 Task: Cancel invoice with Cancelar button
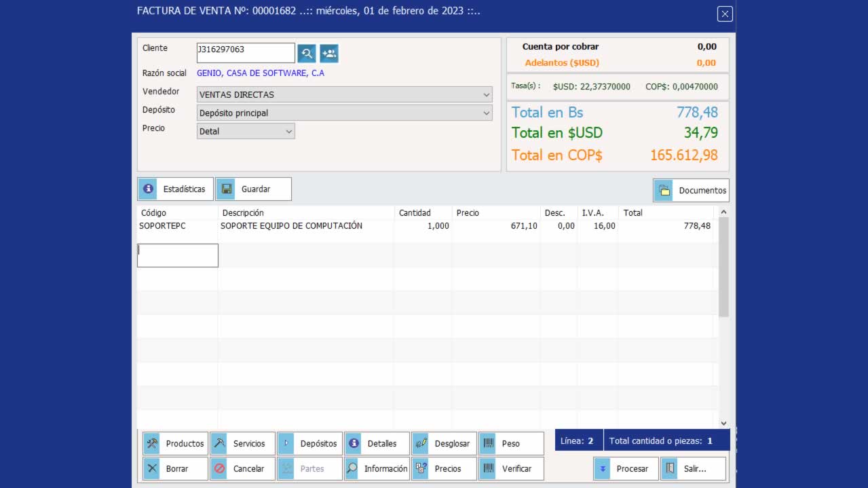[x=242, y=469]
